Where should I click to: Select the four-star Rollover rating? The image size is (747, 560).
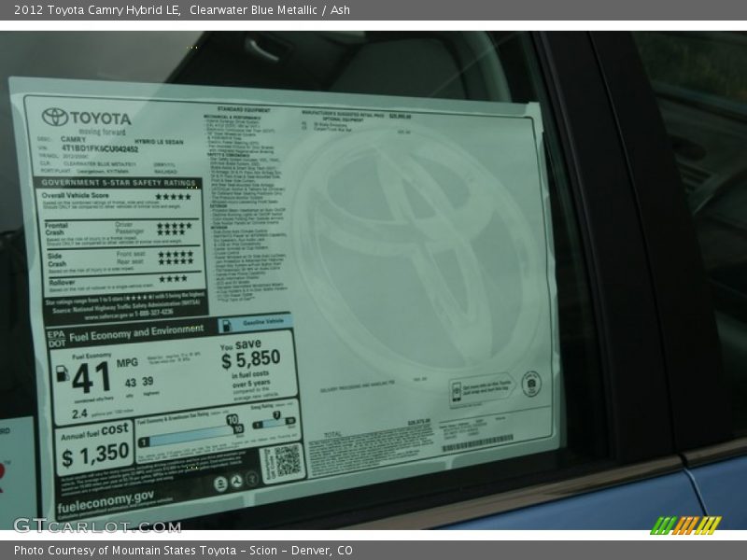tap(172, 278)
